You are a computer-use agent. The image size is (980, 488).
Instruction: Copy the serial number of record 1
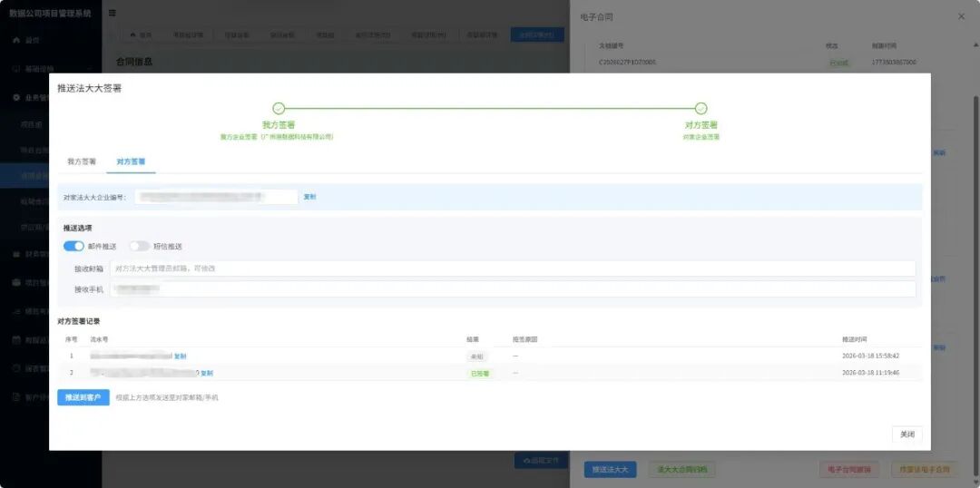click(180, 356)
